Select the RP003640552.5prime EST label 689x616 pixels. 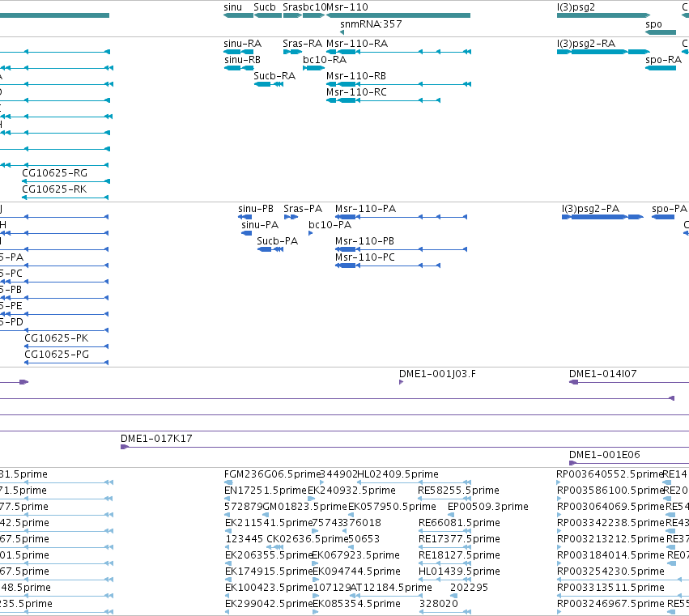(610, 474)
